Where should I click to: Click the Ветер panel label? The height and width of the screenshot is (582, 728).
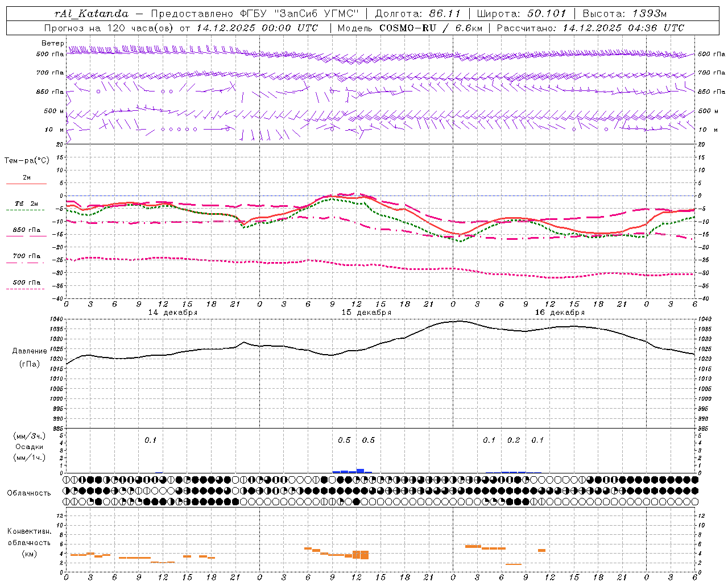tap(52, 43)
